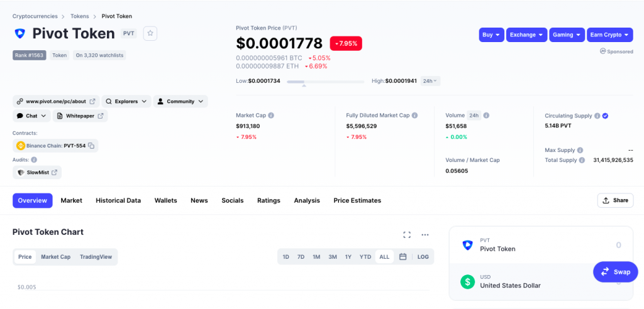Click the verified circulating supply badge
The image size is (644, 309).
[x=606, y=116]
